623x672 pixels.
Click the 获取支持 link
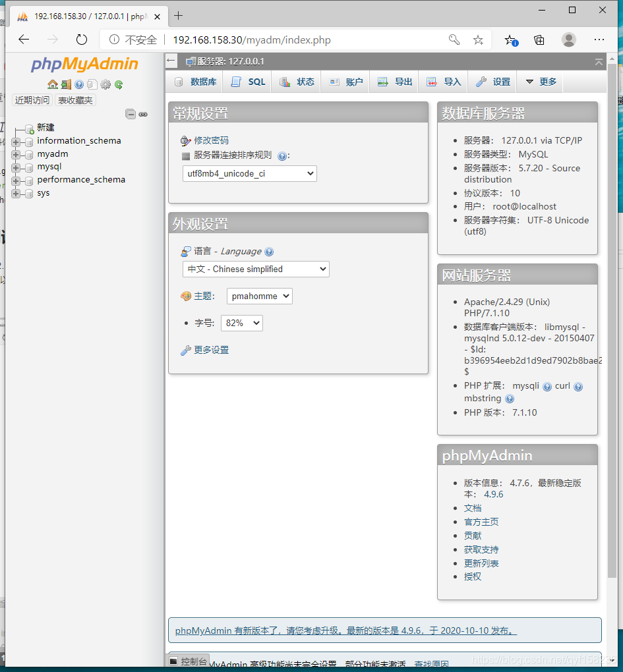point(481,549)
